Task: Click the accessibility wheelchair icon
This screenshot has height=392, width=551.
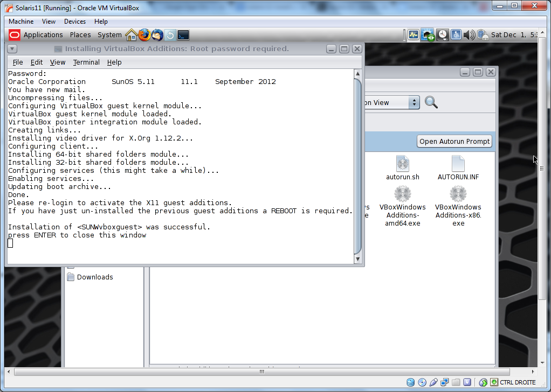Action: 456,35
